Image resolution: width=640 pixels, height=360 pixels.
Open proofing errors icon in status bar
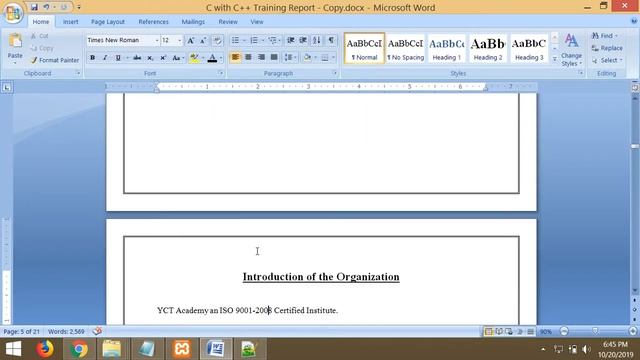pyautogui.click(x=97, y=331)
